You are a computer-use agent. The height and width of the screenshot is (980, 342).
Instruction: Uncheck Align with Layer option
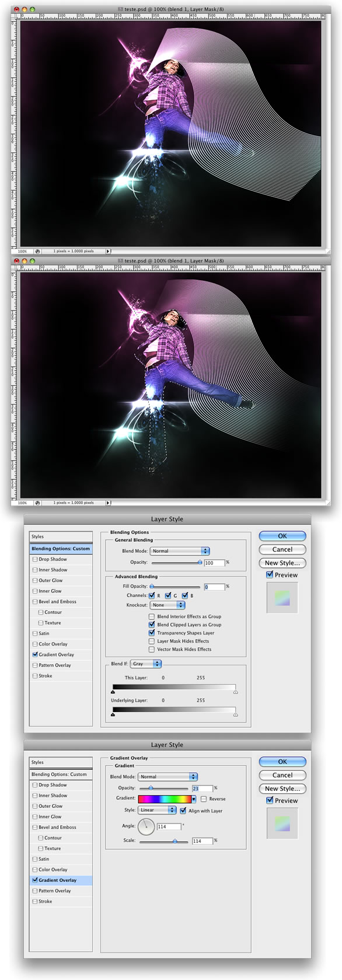click(x=183, y=810)
